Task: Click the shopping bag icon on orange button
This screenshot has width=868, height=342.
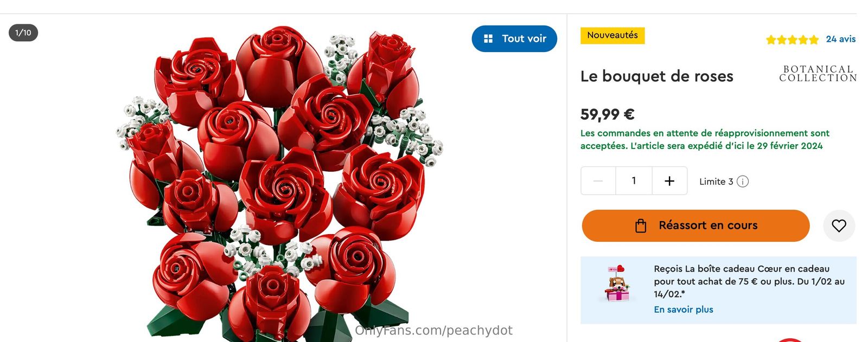Action: click(x=641, y=225)
